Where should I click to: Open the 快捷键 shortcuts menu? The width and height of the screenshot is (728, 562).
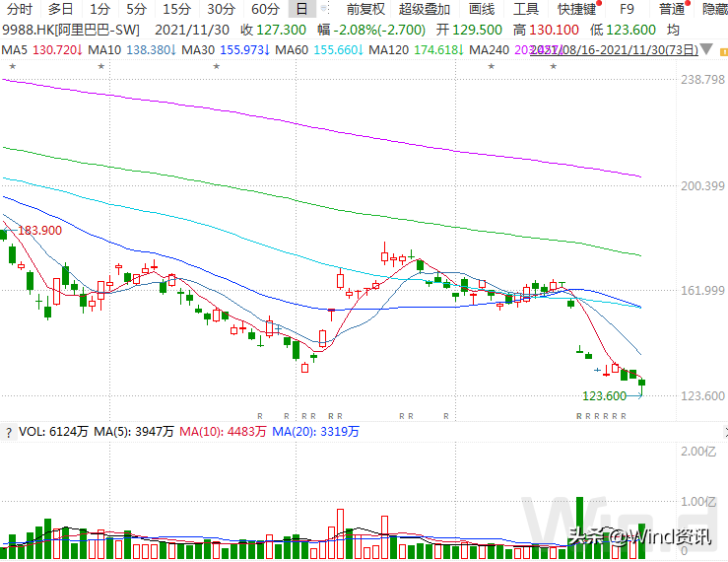click(x=576, y=9)
